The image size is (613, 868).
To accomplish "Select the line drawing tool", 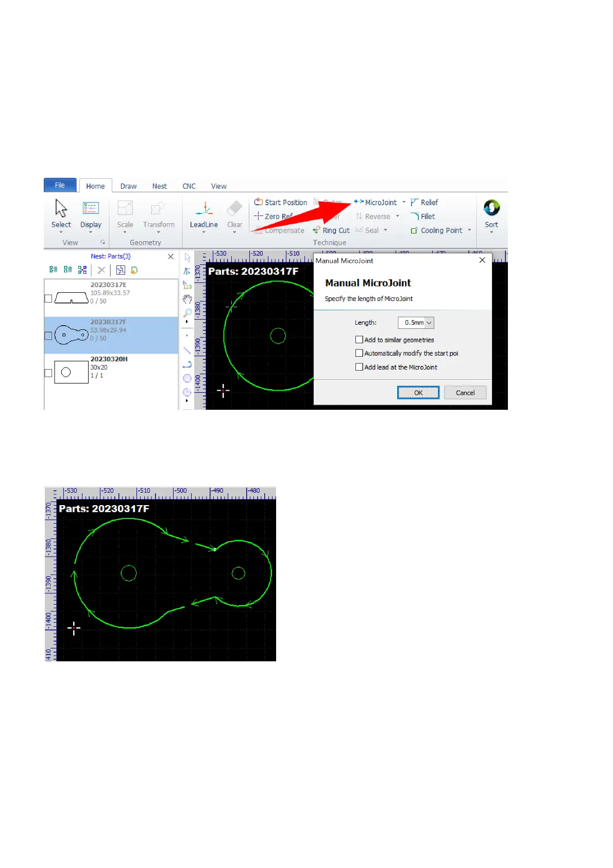I will click(x=187, y=350).
